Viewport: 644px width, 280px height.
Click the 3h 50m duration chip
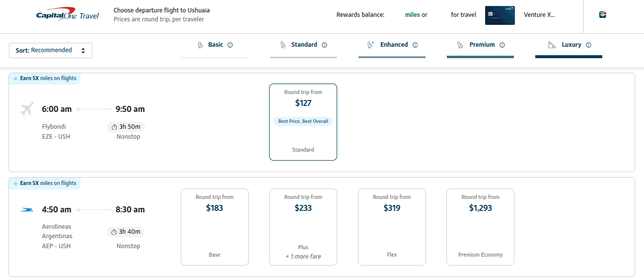(126, 127)
